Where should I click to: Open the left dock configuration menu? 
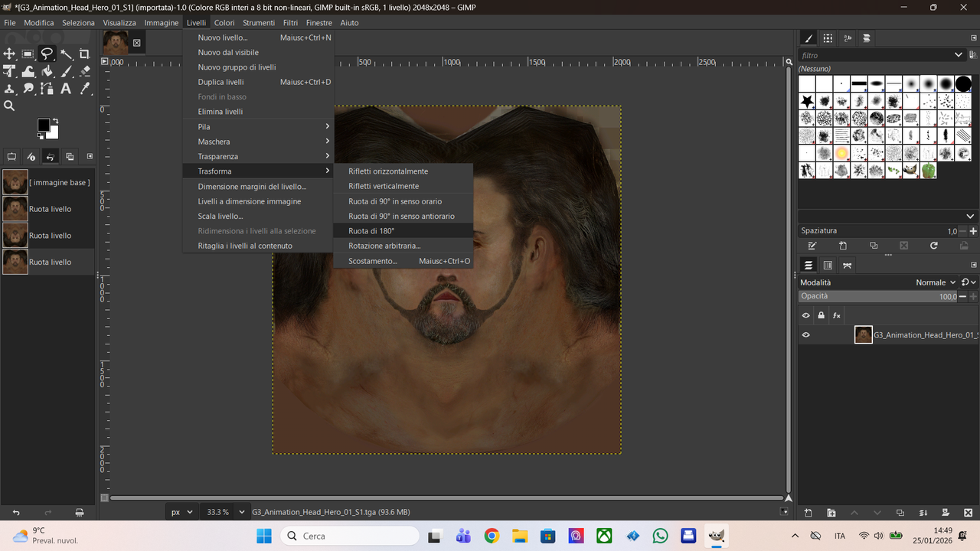click(90, 156)
